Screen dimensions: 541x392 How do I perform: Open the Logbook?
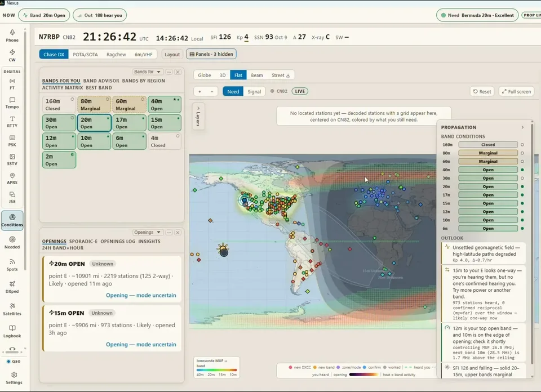click(12, 331)
